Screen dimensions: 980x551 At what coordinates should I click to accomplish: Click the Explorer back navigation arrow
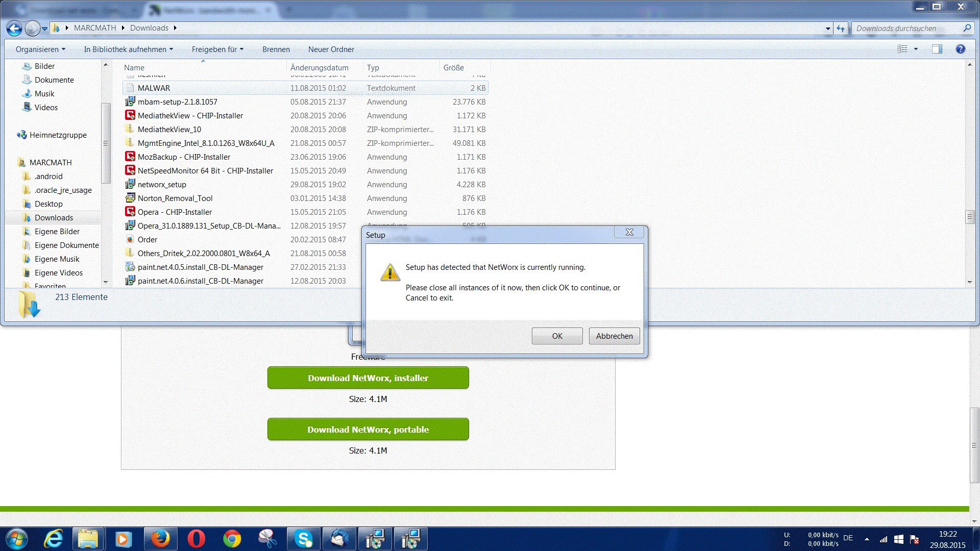coord(14,29)
